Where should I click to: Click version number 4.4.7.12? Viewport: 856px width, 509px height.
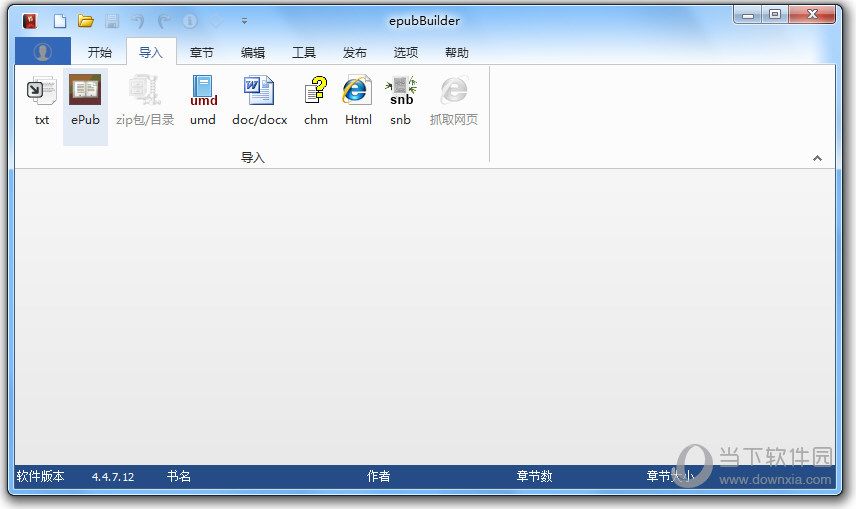point(112,477)
